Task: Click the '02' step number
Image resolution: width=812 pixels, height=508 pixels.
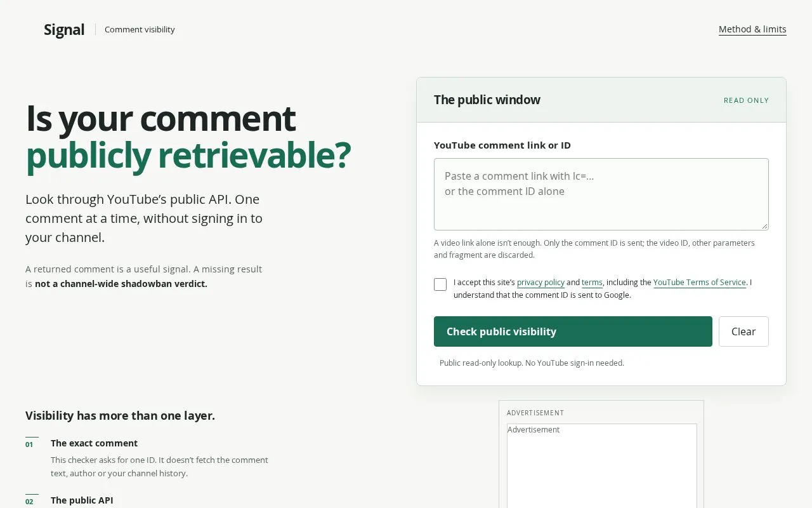Action: [29, 502]
